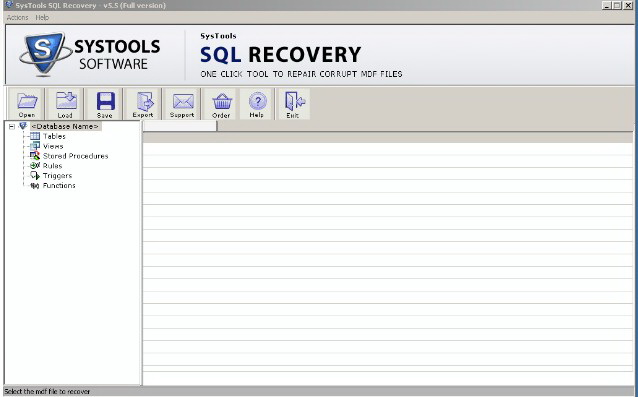Click the SysTools Software logo

90,54
